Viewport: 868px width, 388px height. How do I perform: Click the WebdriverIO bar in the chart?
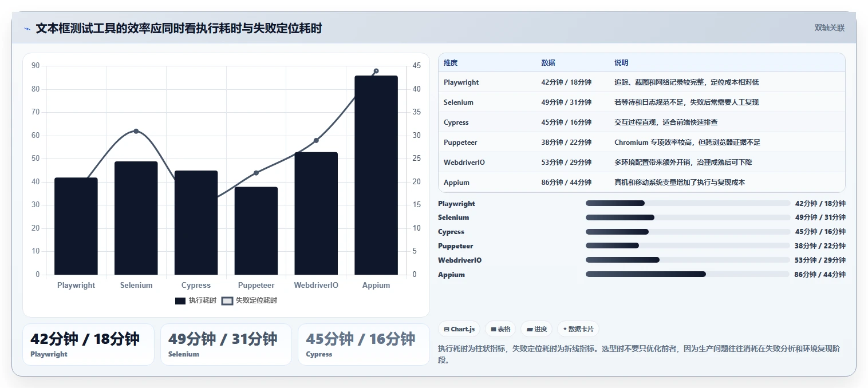[x=316, y=213]
